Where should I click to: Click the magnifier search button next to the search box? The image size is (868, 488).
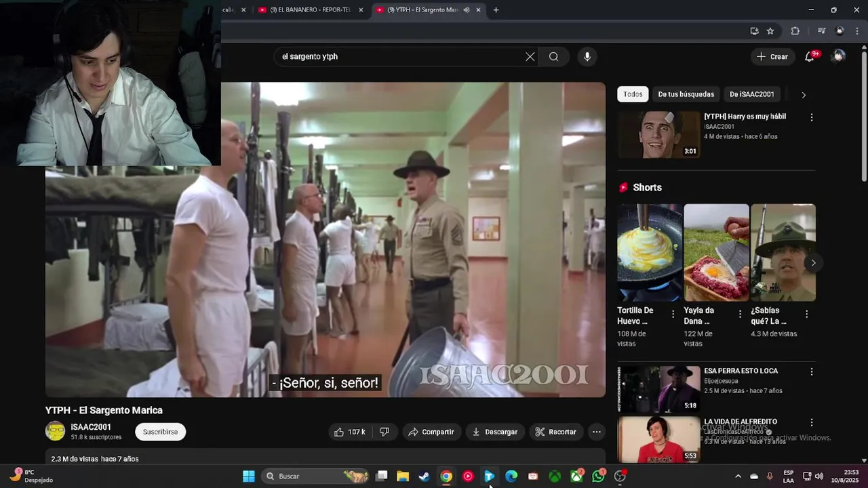554,57
